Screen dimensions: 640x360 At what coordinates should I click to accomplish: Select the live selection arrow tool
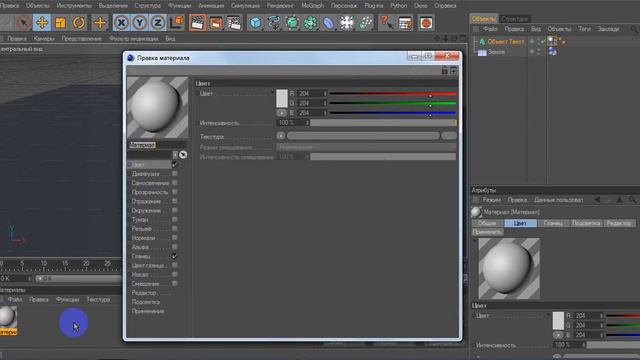point(24,23)
